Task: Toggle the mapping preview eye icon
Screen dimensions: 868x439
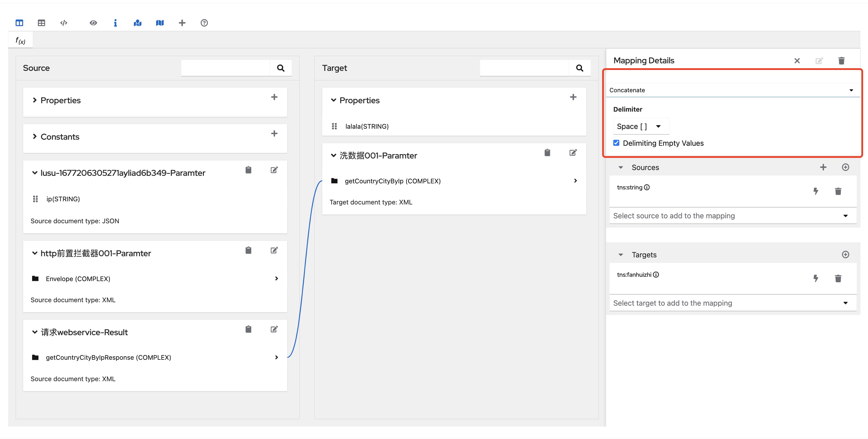Action: tap(93, 23)
